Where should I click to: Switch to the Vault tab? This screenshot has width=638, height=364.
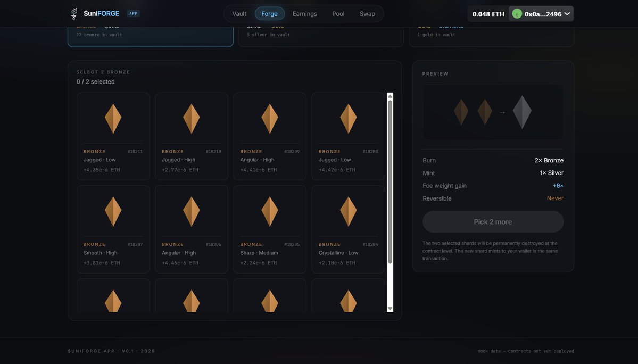point(239,14)
